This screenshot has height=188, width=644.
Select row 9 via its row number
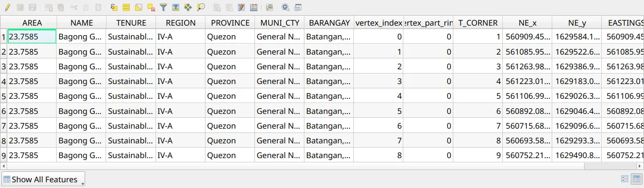coord(4,155)
